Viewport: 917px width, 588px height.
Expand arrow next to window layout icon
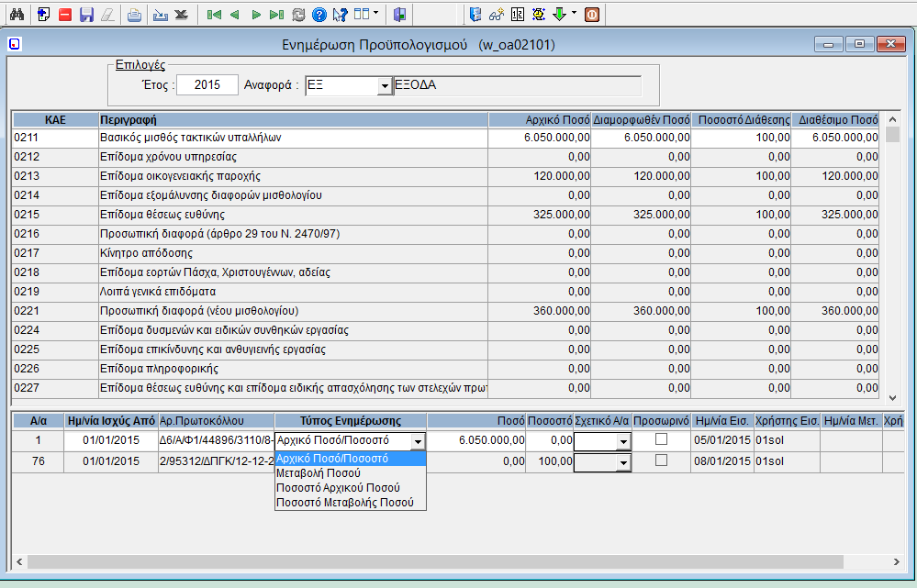(x=375, y=13)
